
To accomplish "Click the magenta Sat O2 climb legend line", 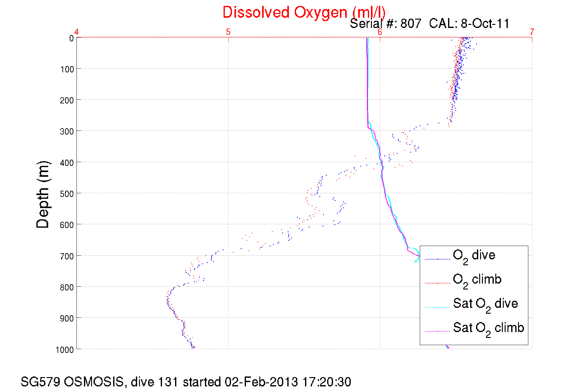I will pyautogui.click(x=438, y=331).
